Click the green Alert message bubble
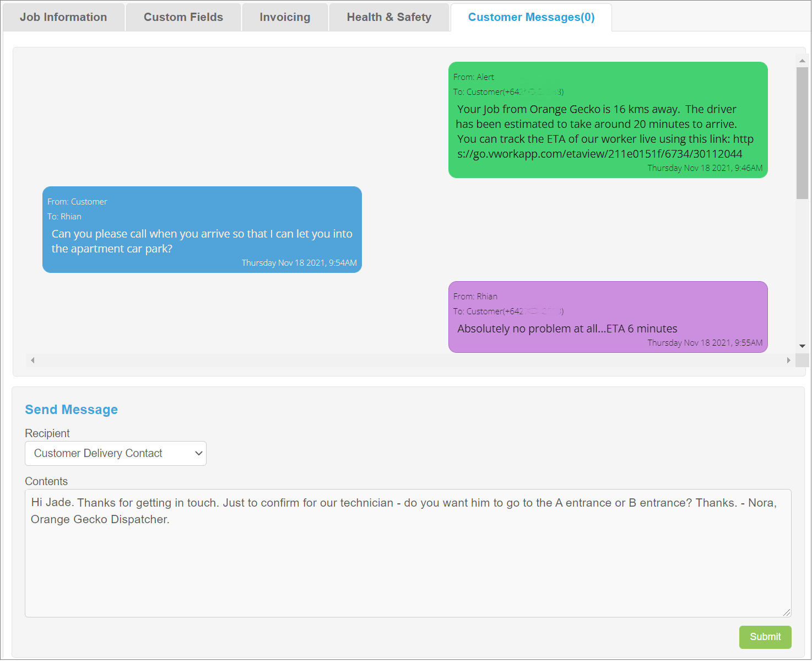This screenshot has height=661, width=812. pyautogui.click(x=608, y=120)
